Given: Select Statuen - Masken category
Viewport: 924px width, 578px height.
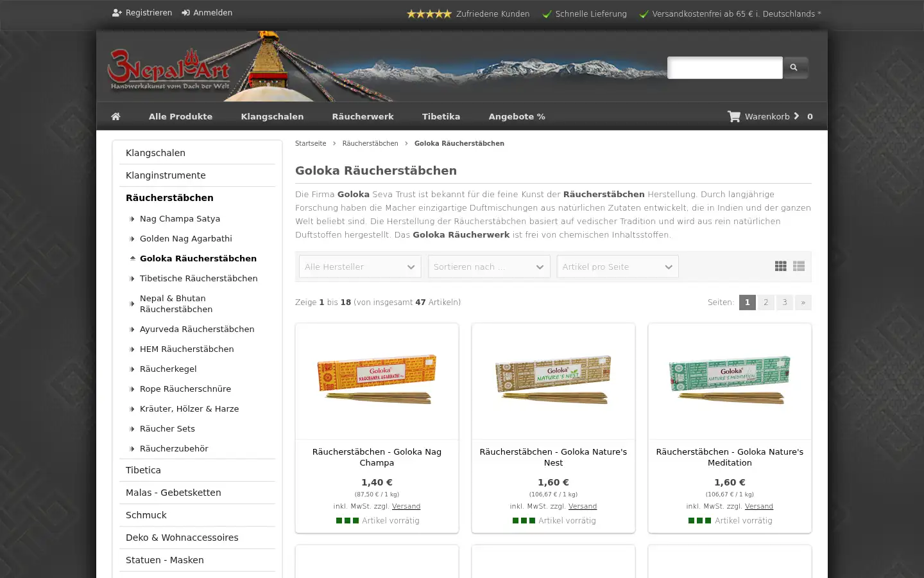Looking at the screenshot, I should click(197, 560).
